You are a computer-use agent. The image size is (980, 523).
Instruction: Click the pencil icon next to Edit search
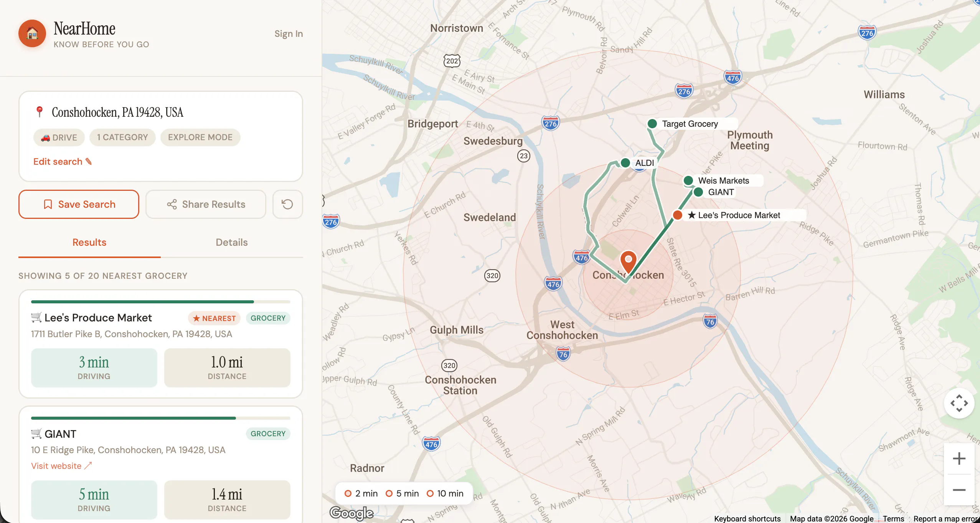coord(89,162)
